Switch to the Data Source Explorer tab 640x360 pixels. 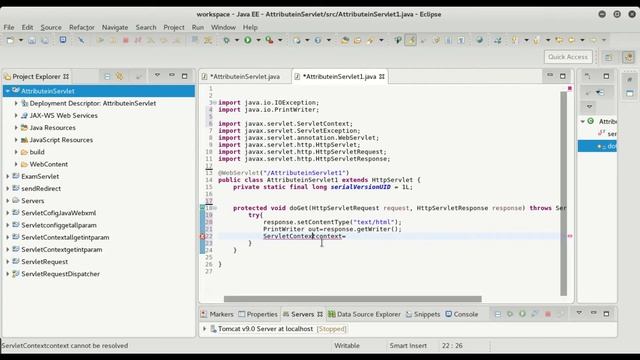click(x=364, y=314)
